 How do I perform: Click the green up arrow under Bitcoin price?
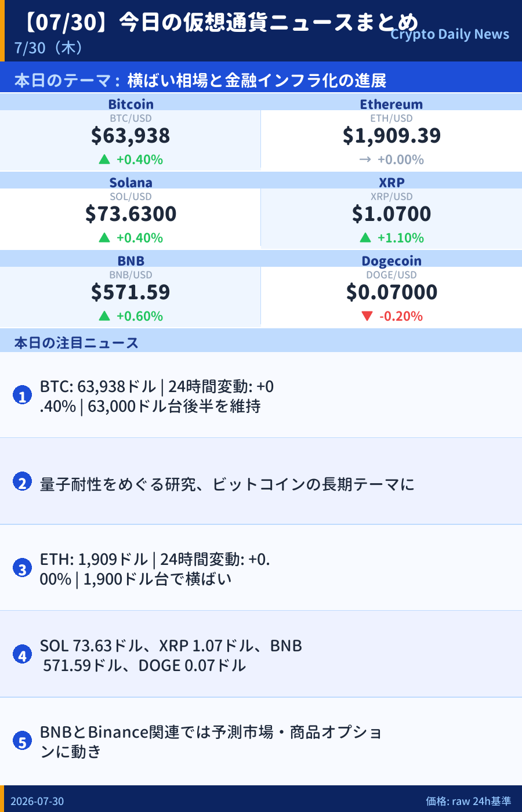(104, 159)
